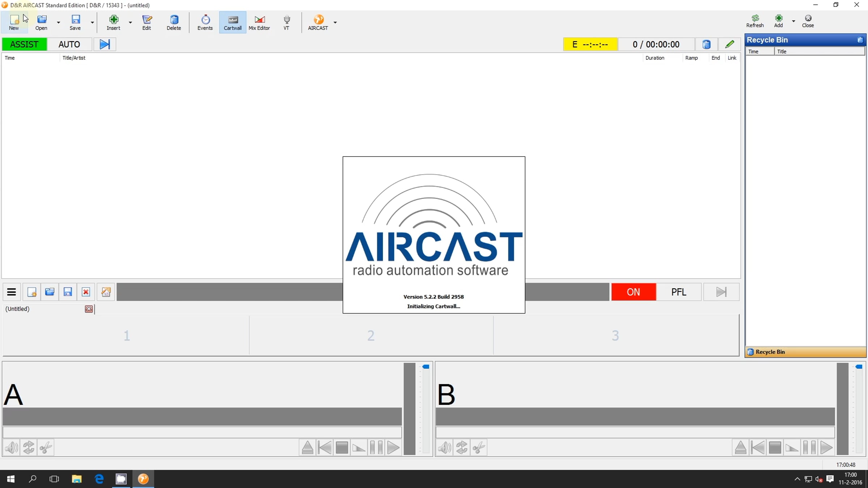Delete cartwall item with red X icon
This screenshot has height=488, width=868.
(86, 292)
